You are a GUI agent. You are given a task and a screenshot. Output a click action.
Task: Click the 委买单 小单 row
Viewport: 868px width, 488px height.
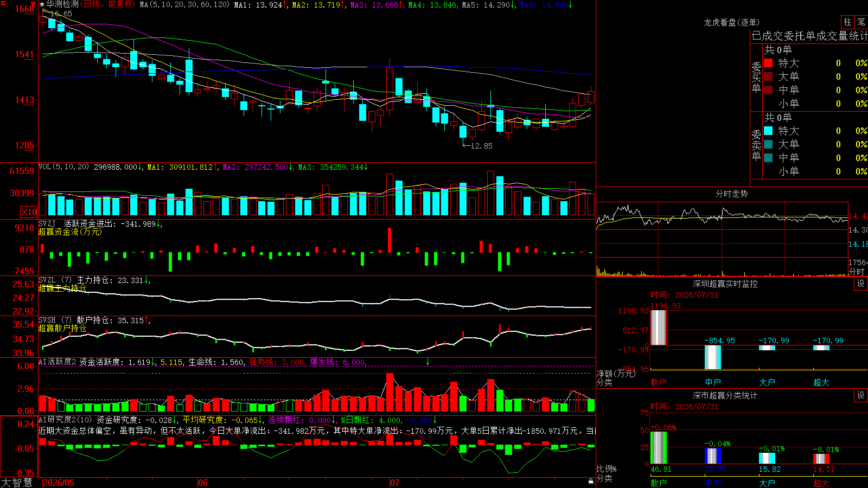816,103
